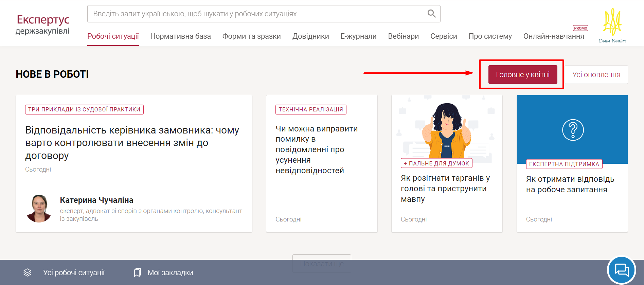Click the bookmark icon in bottom bar
The height and width of the screenshot is (285, 644).
coord(137,272)
